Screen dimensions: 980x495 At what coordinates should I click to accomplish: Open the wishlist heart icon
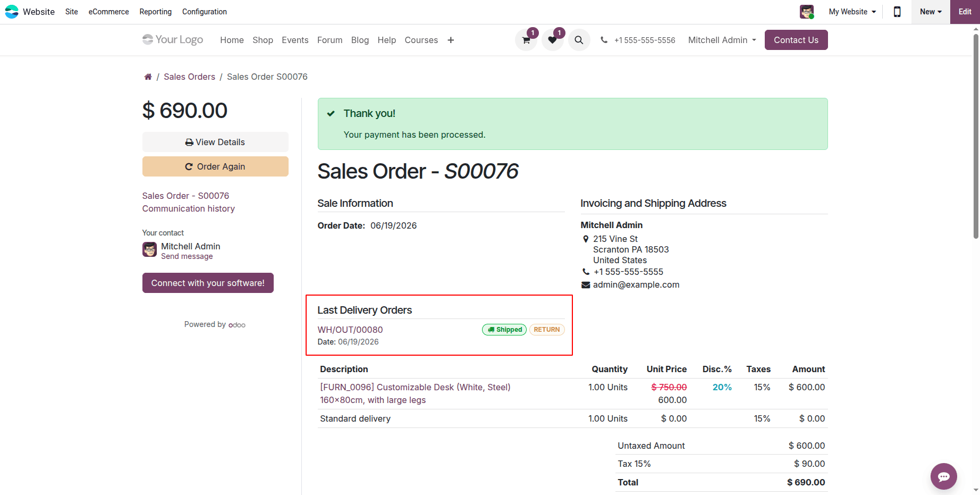tap(553, 40)
